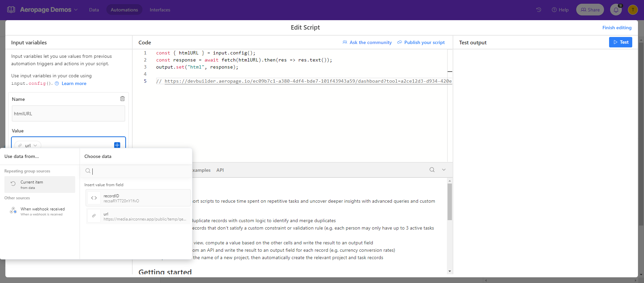
Task: Click the Getting started heading
Action: click(x=165, y=272)
